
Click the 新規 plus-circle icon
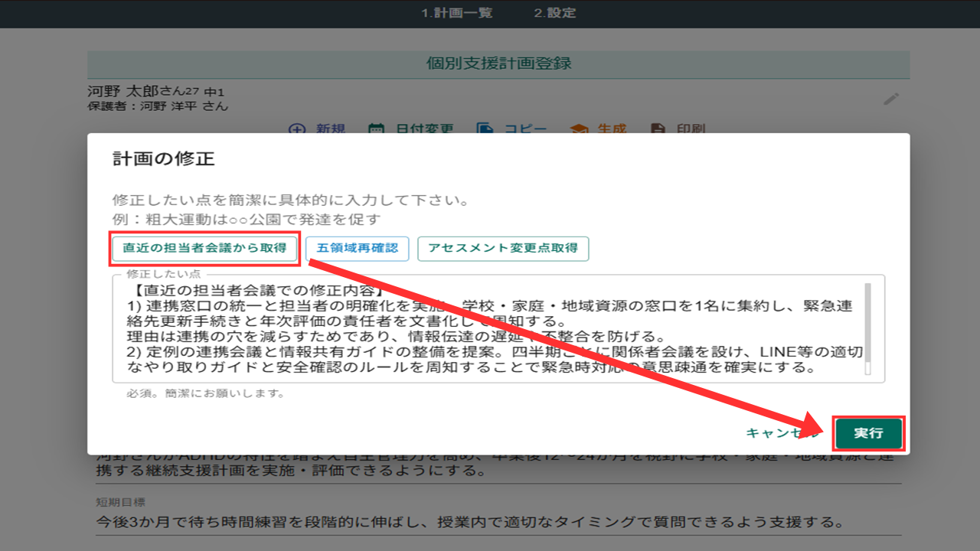pyautogui.click(x=297, y=129)
